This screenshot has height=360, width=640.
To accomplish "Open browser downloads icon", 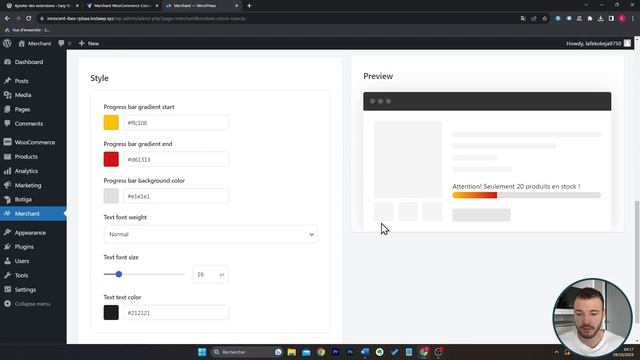I will 600,18.
